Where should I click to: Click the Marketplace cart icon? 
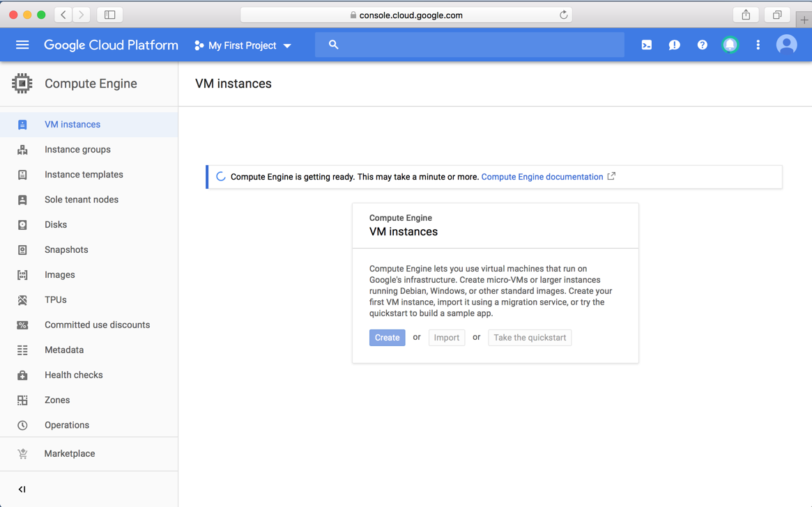pyautogui.click(x=22, y=453)
